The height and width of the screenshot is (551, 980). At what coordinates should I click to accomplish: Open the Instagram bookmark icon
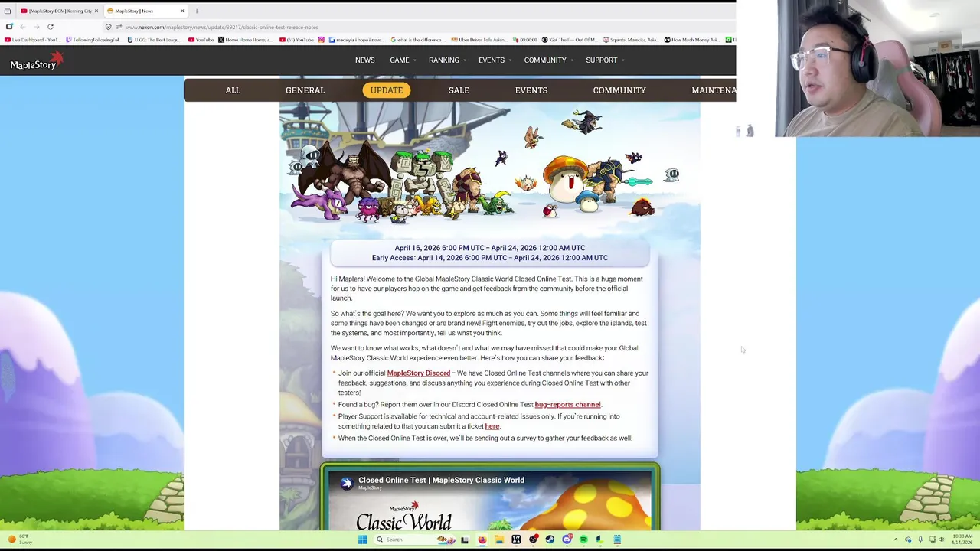click(322, 40)
